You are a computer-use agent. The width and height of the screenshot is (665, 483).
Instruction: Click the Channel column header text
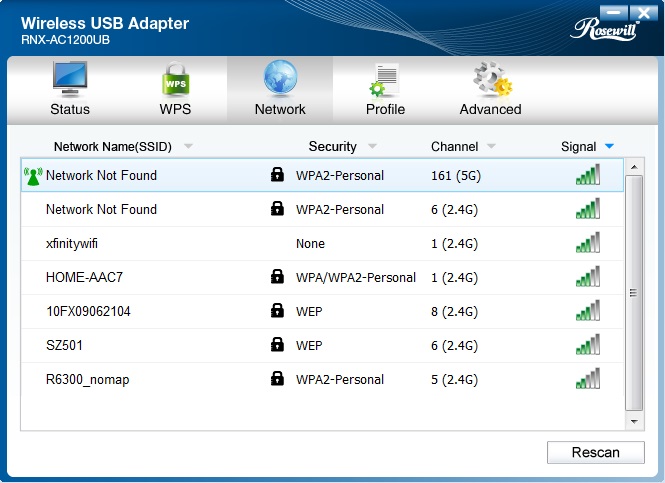point(455,146)
